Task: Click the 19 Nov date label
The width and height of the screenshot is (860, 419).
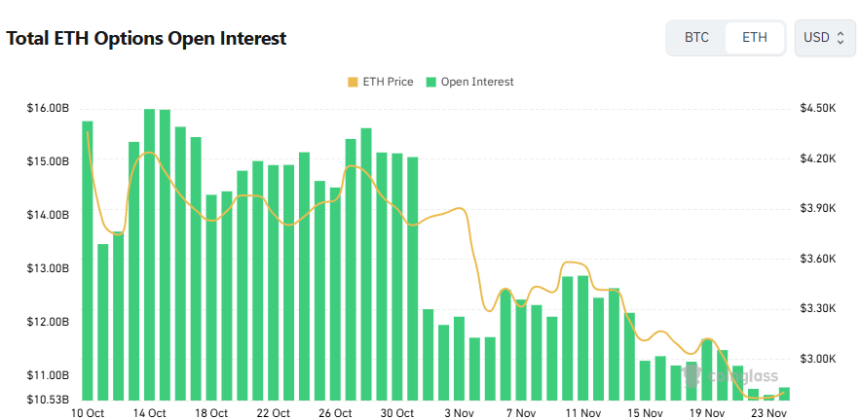Action: 708,412
